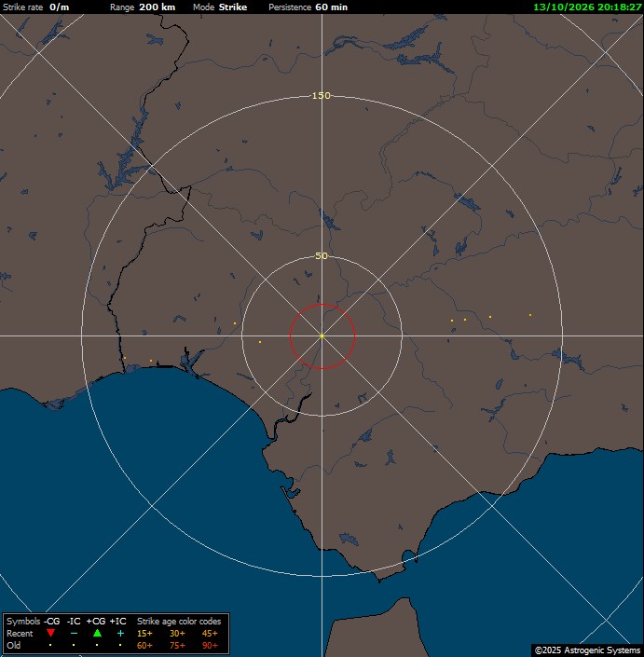644x657 pixels.
Task: Click the red -CG recent strike triangle in legend
Action: (x=50, y=633)
